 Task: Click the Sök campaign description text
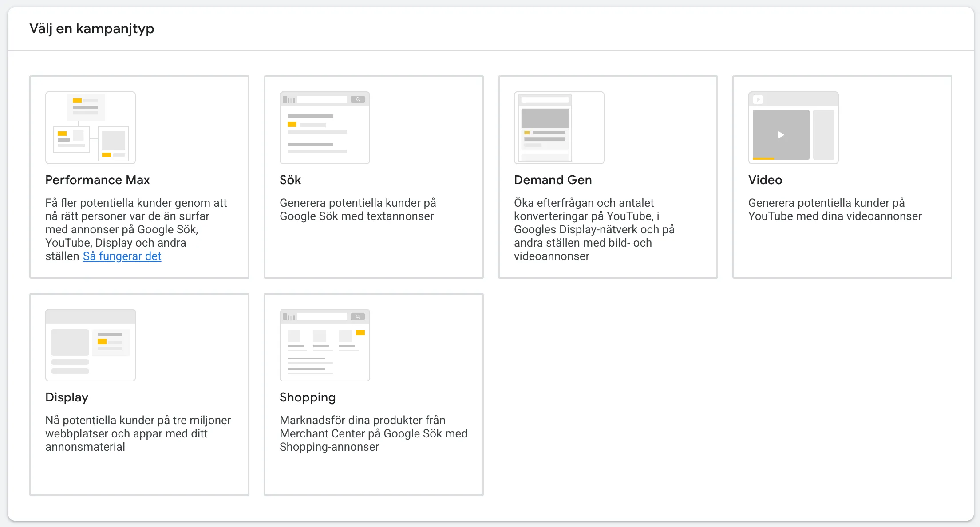pos(357,209)
